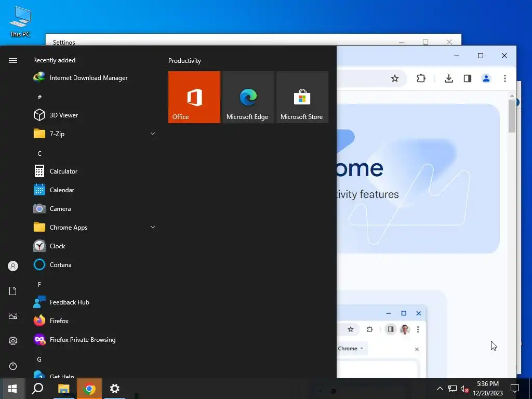
Task: Open Chrome's Downloads icon
Action: coord(448,79)
